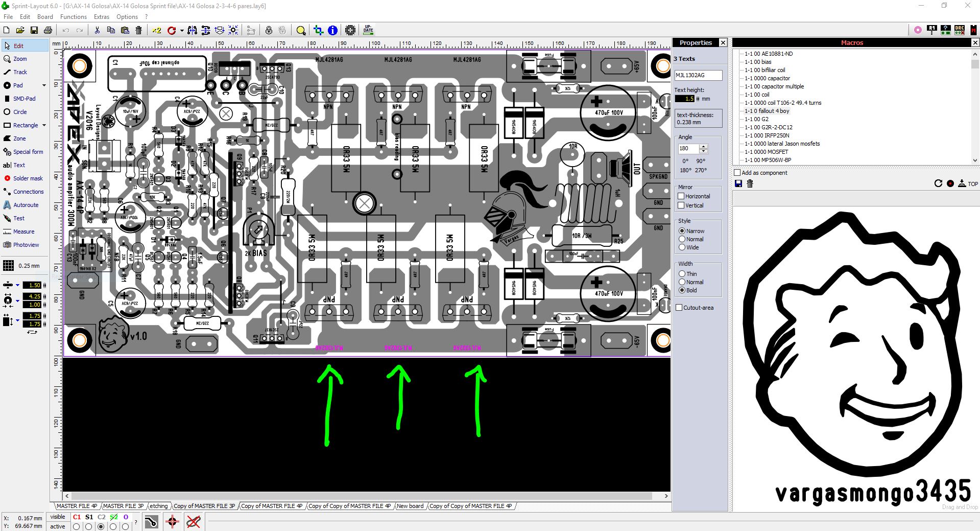
Task: Open the Pad tool shape dropdown arrow
Action: point(44,85)
